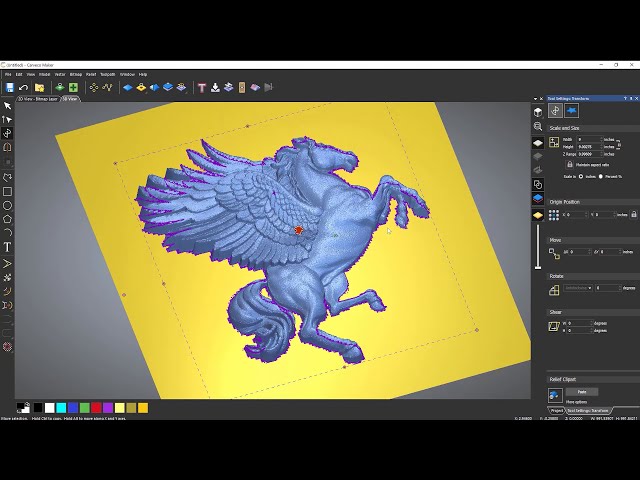Click the Undo arrow icon
Screen dimensions: 640x480
pos(24,87)
